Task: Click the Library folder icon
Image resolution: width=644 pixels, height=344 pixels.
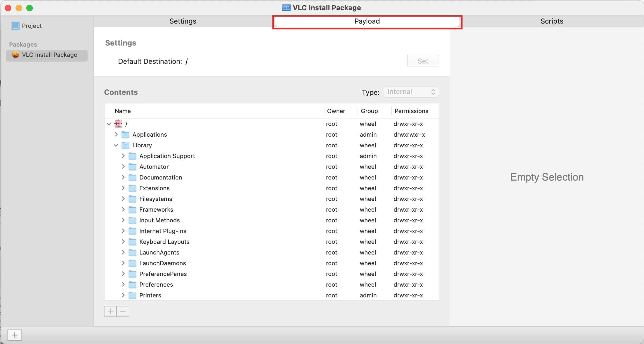Action: point(125,145)
